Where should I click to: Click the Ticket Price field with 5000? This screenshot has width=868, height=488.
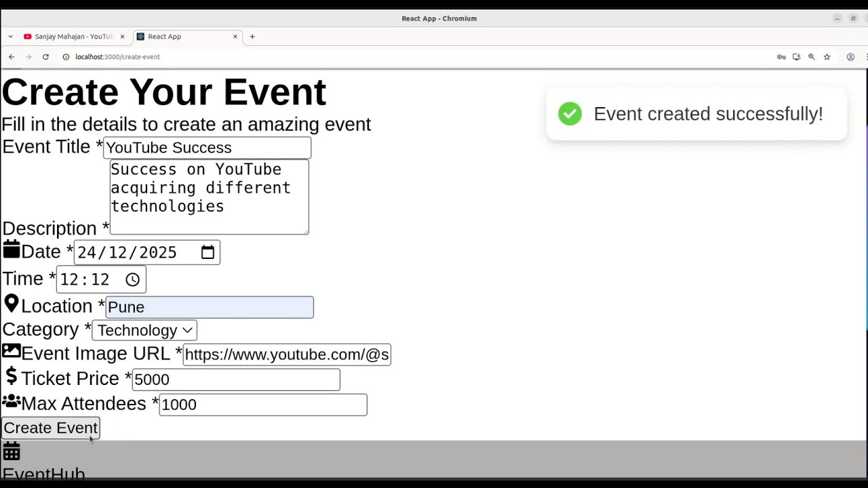(236, 380)
